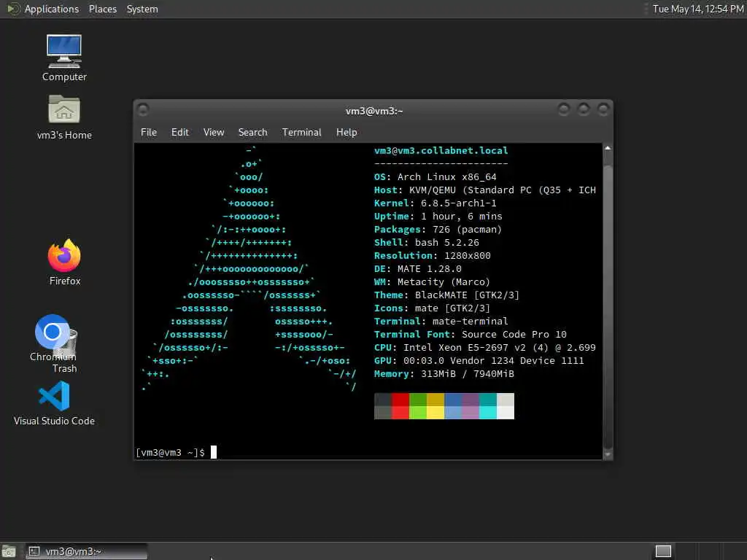This screenshot has width=747, height=560.
Task: Open the System menu in top panel
Action: [142, 9]
